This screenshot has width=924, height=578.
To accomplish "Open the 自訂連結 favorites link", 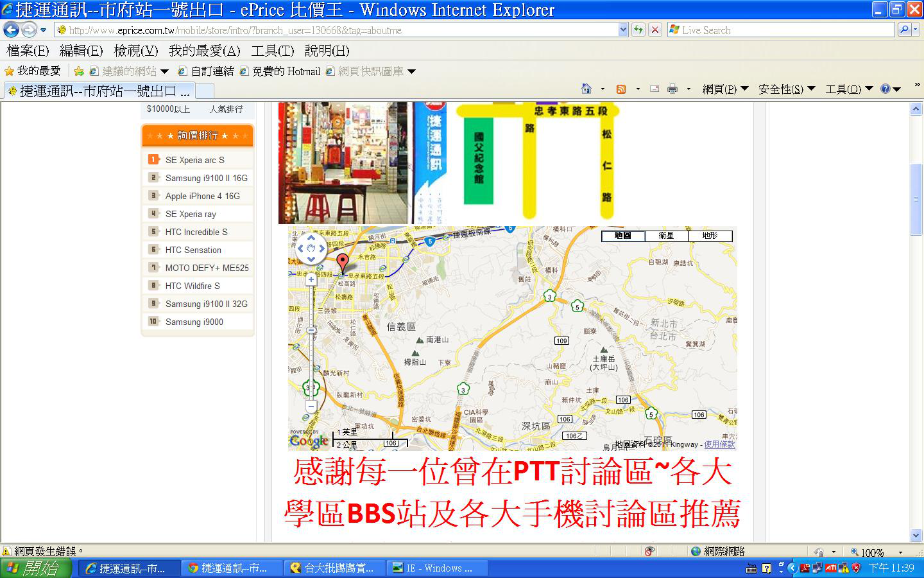I will (206, 71).
